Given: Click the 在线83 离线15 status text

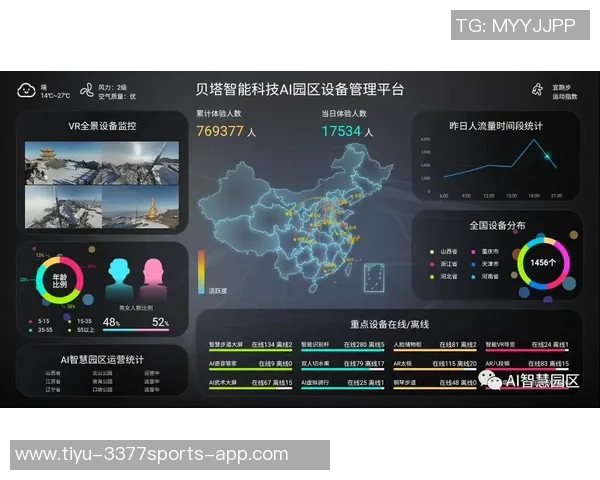Looking at the screenshot, I should [548, 363].
